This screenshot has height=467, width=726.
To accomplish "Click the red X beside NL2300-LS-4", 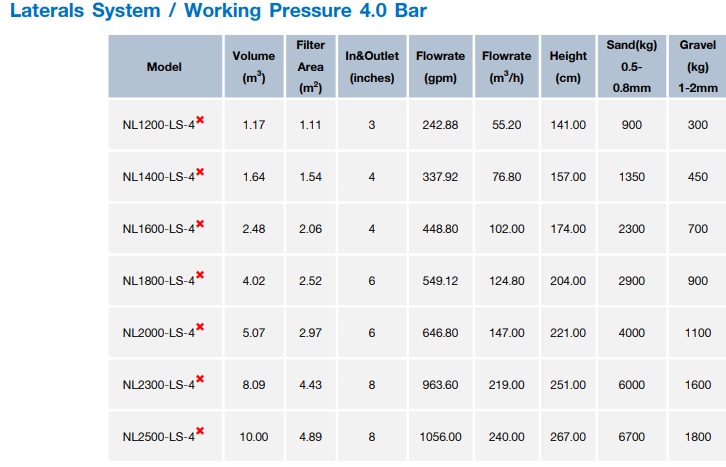I will (200, 380).
